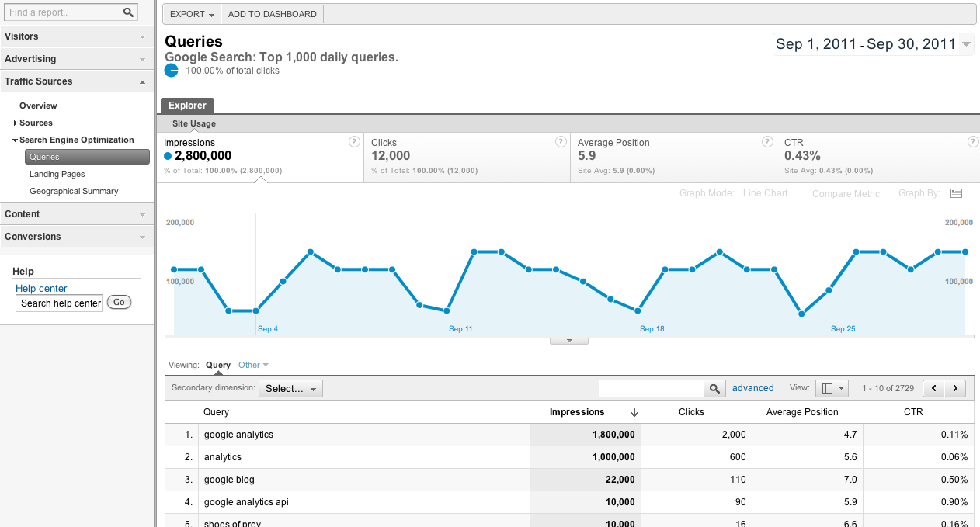980x527 pixels.
Task: Click the Sep 4 chart data point
Action: (x=255, y=310)
